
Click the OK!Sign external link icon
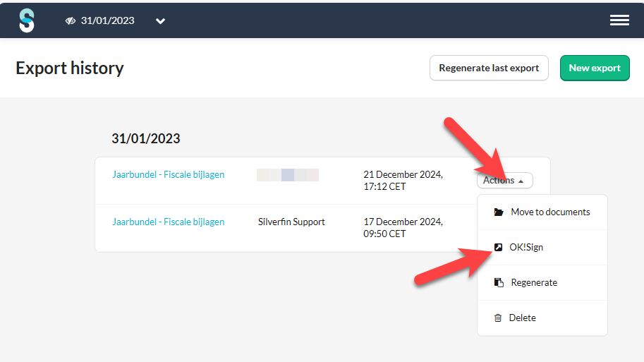point(498,247)
